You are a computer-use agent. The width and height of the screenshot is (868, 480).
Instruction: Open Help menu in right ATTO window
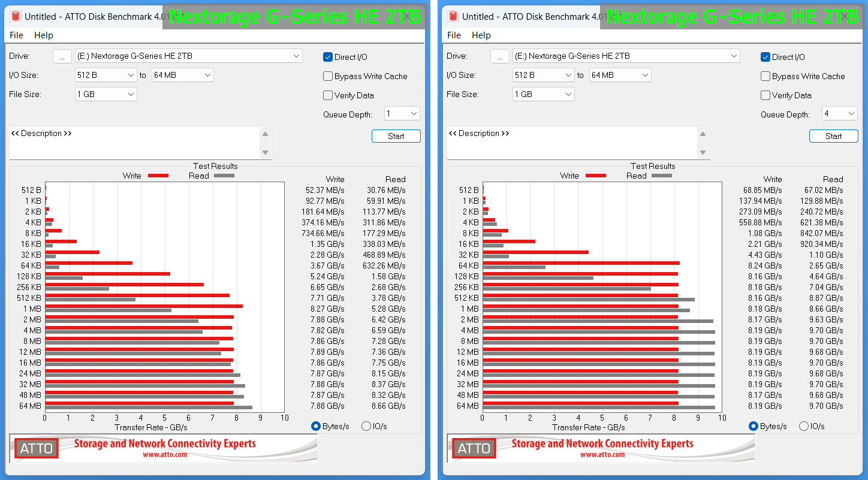[x=481, y=35]
